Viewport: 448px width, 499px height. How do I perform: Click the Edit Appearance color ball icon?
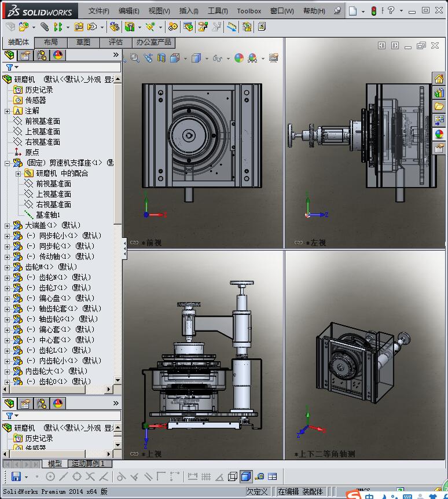pyautogui.click(x=239, y=58)
